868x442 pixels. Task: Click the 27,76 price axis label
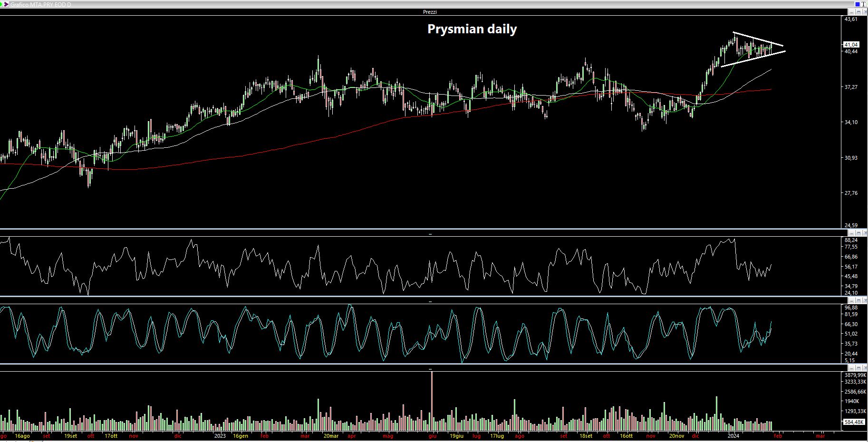pos(851,193)
